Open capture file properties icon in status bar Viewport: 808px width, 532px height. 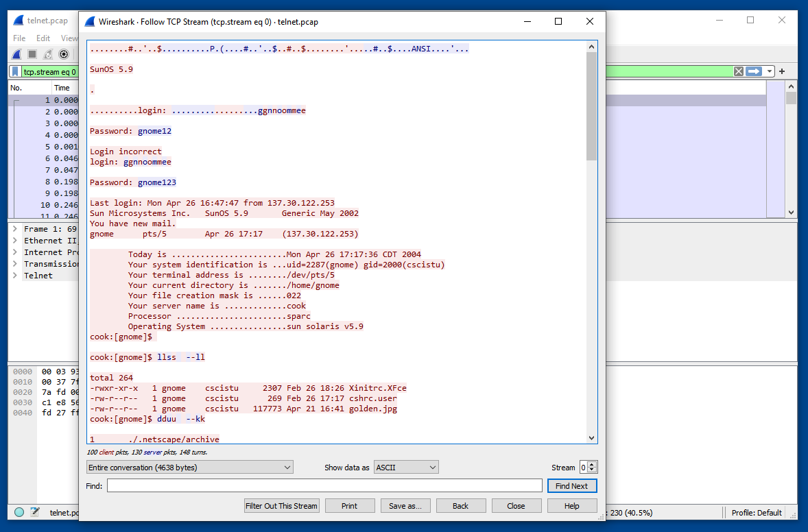click(34, 512)
